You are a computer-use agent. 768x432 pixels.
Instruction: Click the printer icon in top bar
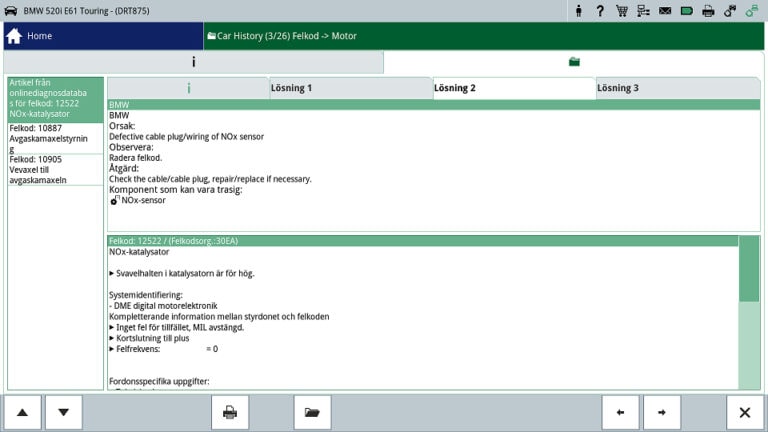[708, 11]
